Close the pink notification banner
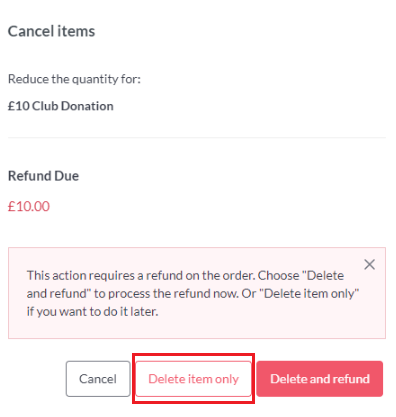This screenshot has width=396, height=417. pyautogui.click(x=369, y=265)
